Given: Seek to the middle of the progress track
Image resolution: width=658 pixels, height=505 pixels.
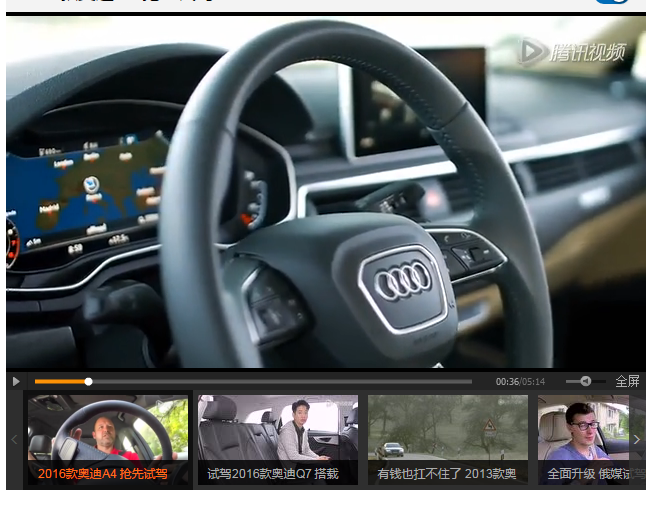Looking at the screenshot, I should click(x=253, y=382).
